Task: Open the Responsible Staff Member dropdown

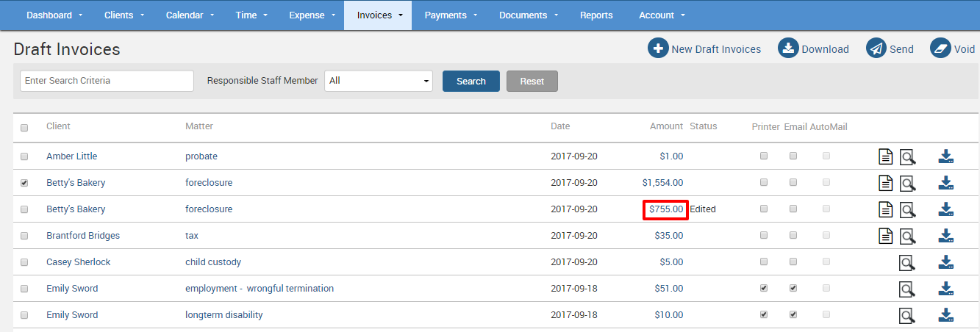Action: 378,81
